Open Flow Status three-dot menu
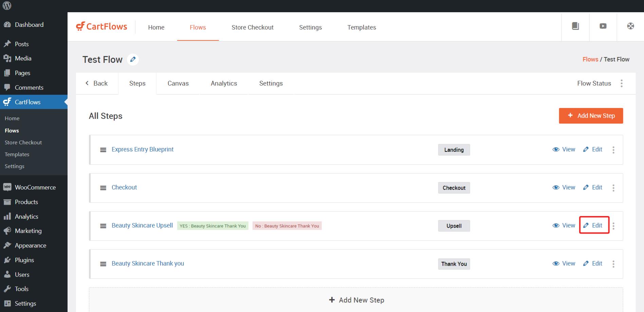 click(x=622, y=84)
